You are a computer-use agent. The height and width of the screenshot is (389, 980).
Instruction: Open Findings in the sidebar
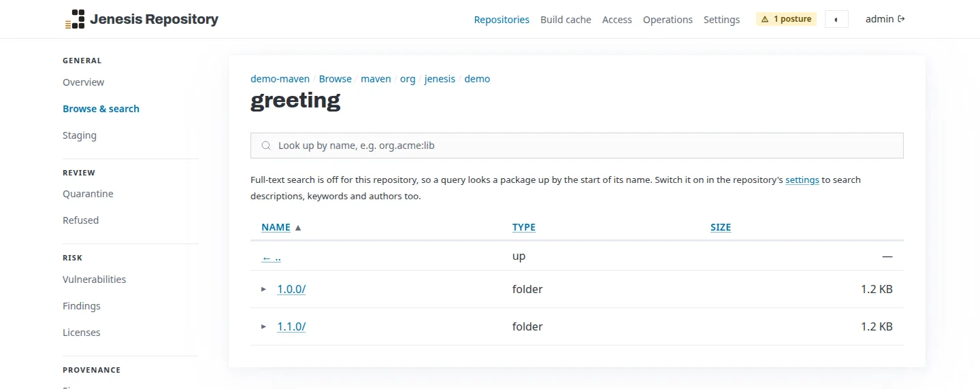click(82, 306)
